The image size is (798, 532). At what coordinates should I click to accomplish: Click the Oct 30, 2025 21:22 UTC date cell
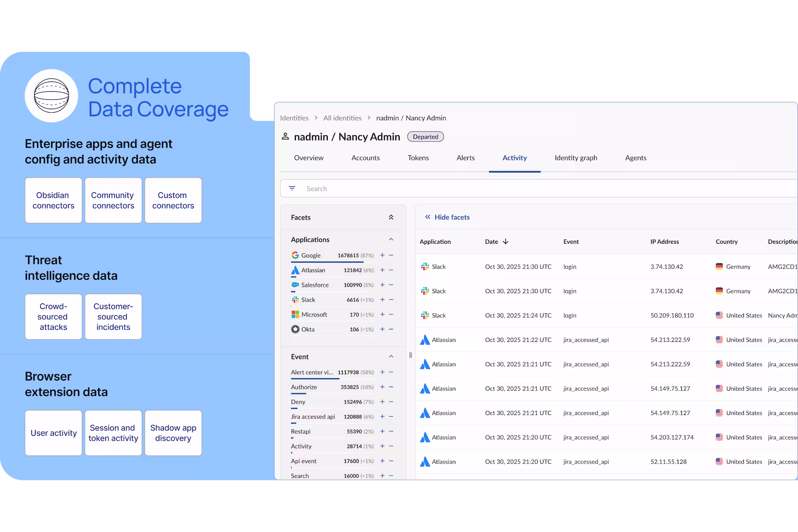tap(518, 340)
